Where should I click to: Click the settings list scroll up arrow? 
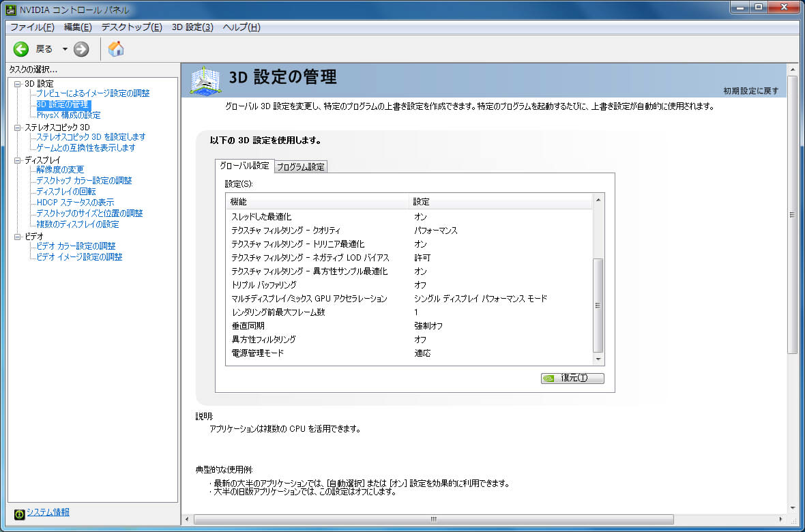pyautogui.click(x=598, y=200)
